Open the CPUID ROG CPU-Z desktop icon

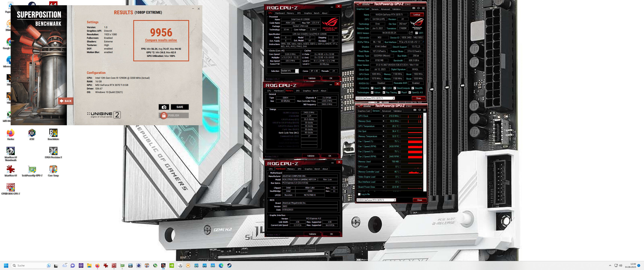10,189
